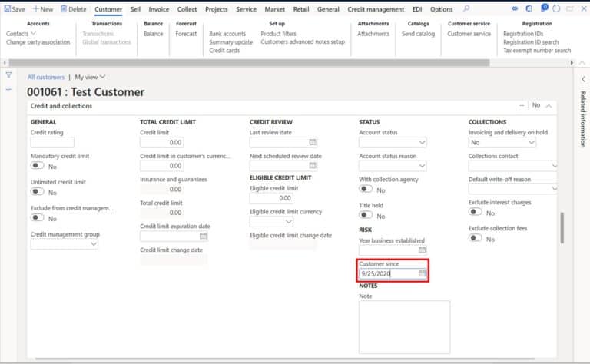
Task: Open the Sell tab
Action: point(135,9)
